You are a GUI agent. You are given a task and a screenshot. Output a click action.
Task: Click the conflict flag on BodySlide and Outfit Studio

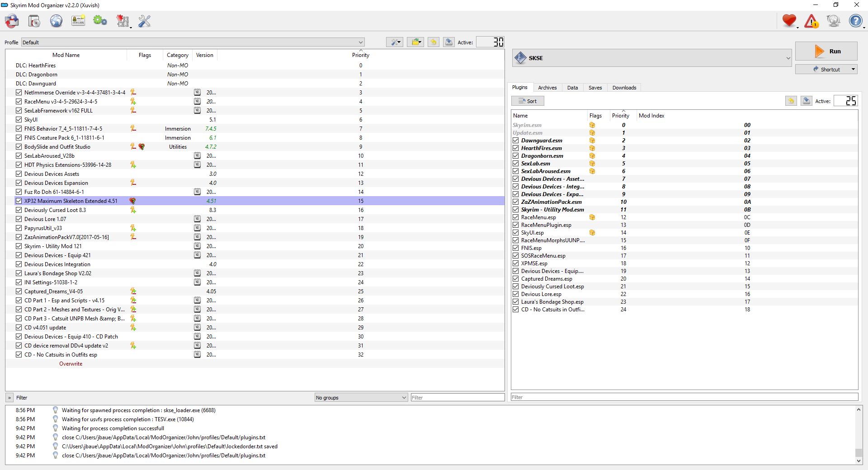133,146
